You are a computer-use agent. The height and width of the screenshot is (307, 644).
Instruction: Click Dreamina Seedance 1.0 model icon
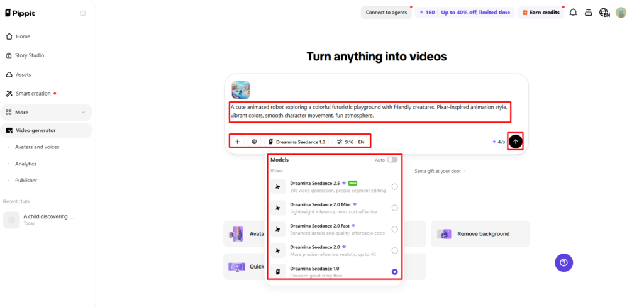pos(278,272)
